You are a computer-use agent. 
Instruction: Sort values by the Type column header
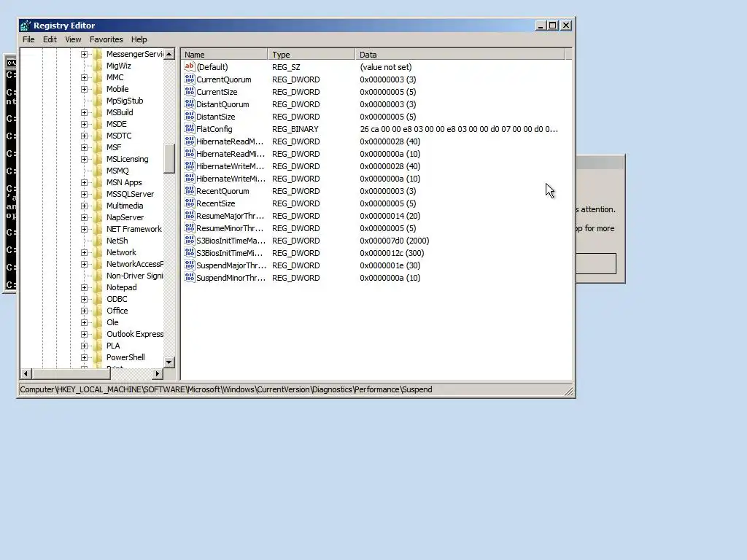(x=311, y=54)
